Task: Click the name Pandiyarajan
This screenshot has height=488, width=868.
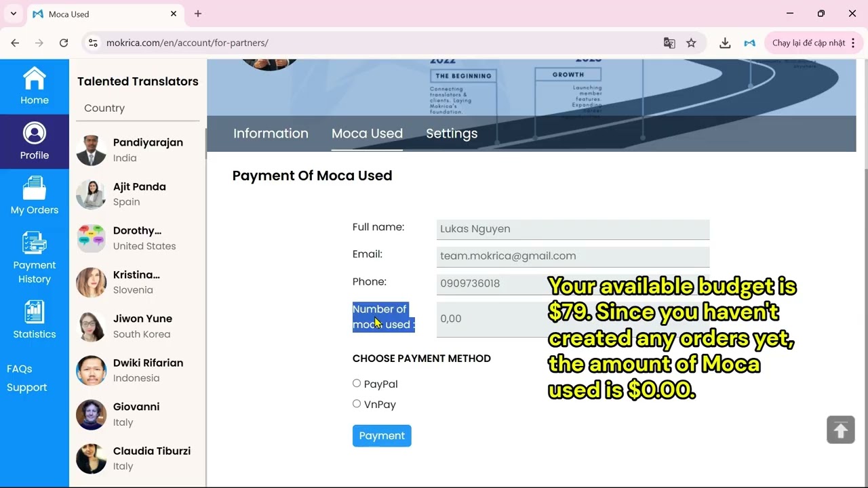Action: pos(148,142)
